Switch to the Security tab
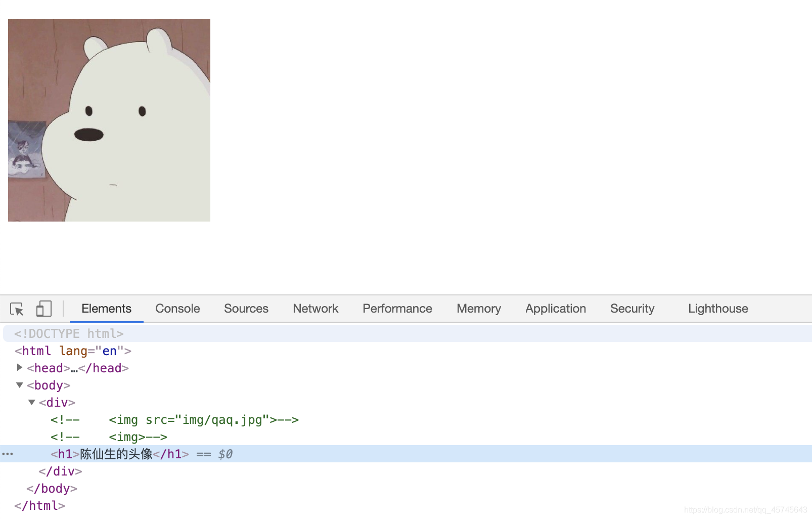This screenshot has height=519, width=812. click(x=632, y=309)
